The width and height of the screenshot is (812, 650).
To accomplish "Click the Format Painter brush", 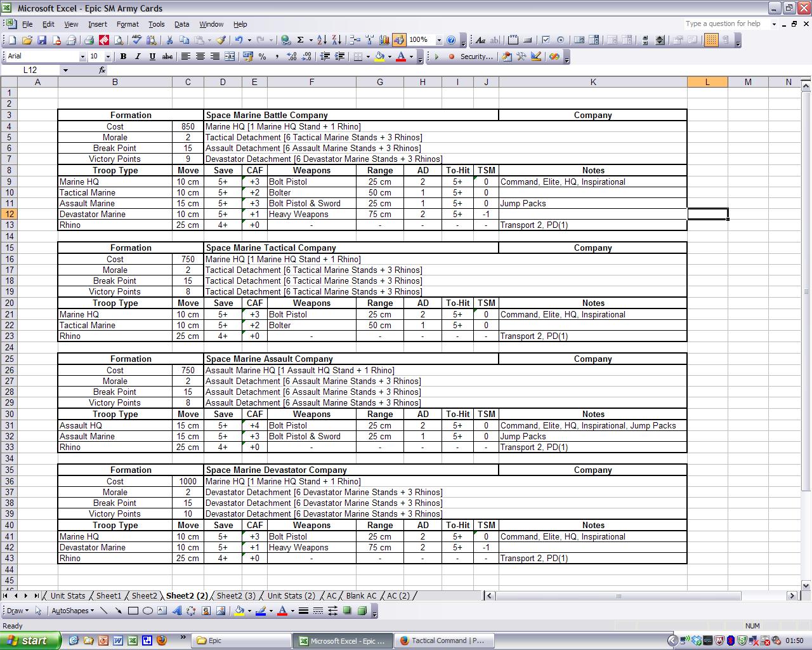I will pos(220,40).
